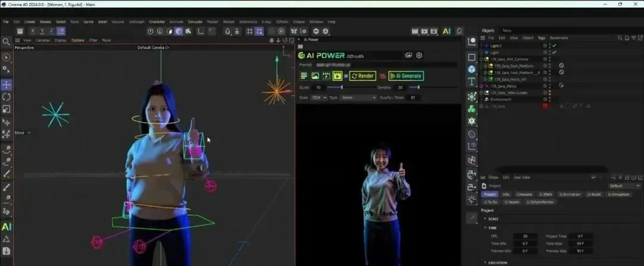644x266 pixels.
Task: Toggle the checkbox next to Render button
Action: point(346,76)
